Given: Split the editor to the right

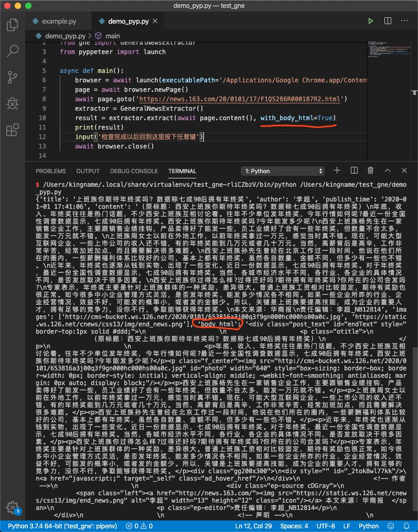Looking at the screenshot, I should click(388, 21).
